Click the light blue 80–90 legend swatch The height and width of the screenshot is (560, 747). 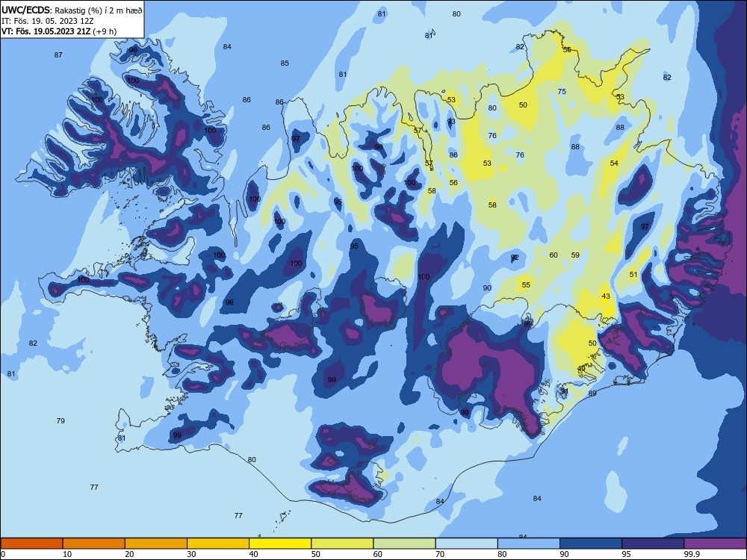click(x=529, y=544)
